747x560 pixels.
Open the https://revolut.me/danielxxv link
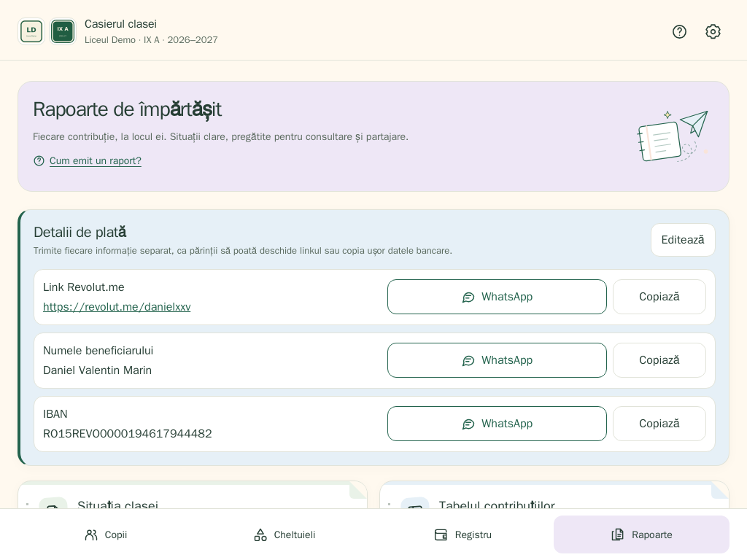click(117, 307)
